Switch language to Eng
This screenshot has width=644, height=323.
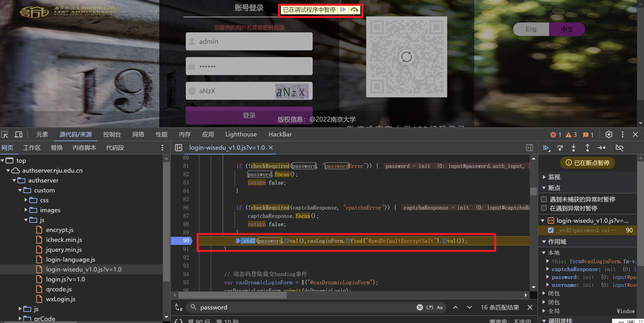[x=531, y=29]
